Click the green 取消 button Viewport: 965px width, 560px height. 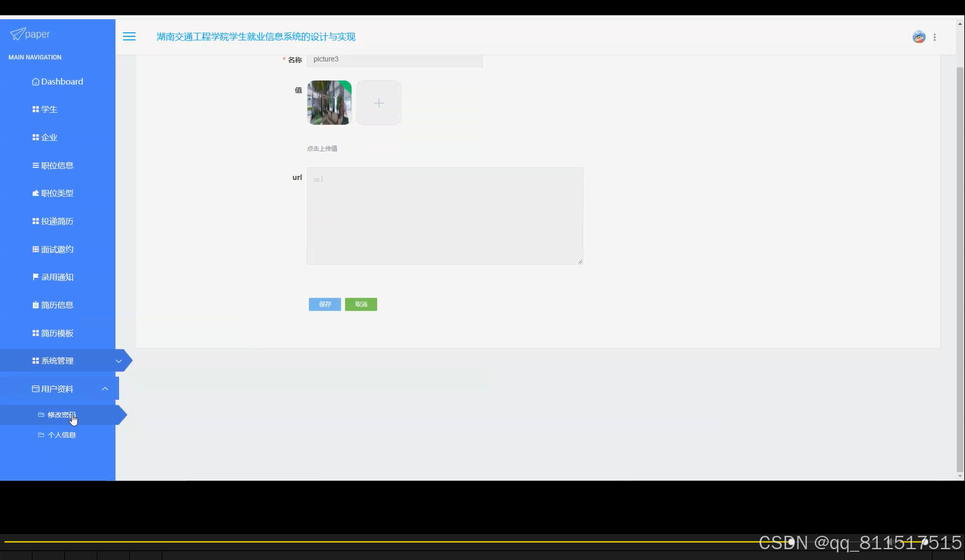(x=361, y=304)
